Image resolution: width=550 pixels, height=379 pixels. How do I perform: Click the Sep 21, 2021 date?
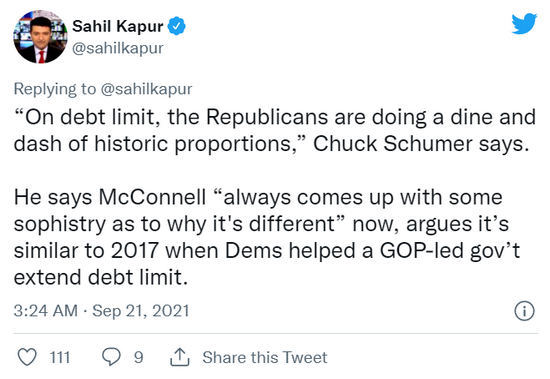point(141,311)
